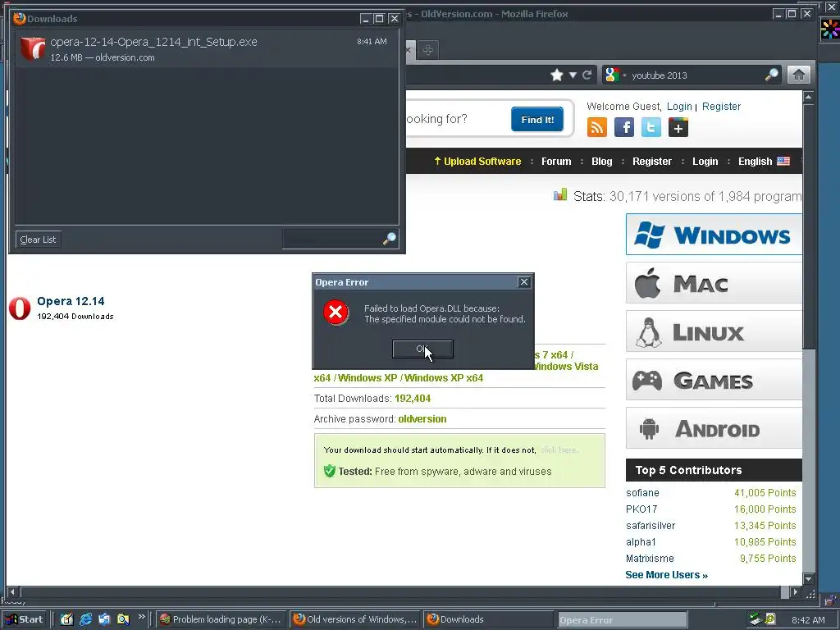This screenshot has width=840, height=630.
Task: Bookmark this page with the star icon
Action: [557, 75]
